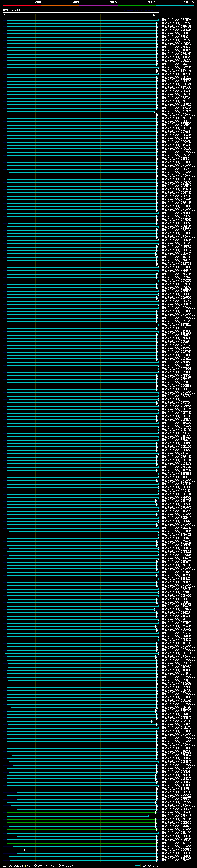
Task: Select hit label UniRef100_B3NCZ0
Action: pyautogui.click(x=176, y=440)
